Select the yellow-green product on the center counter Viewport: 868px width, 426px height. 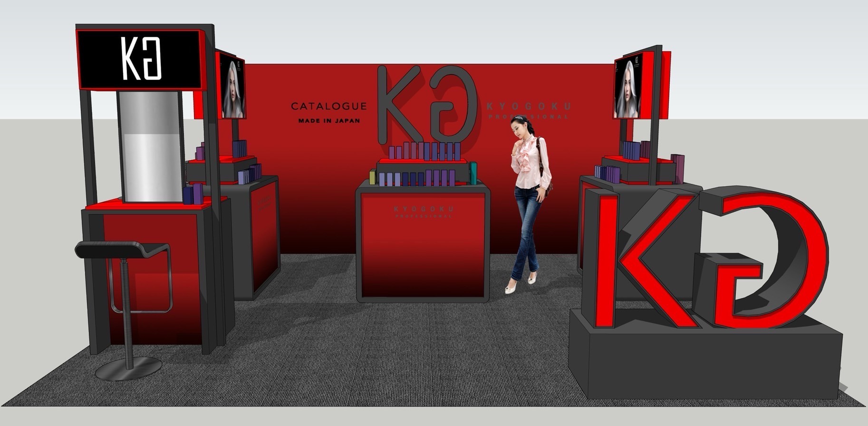(x=373, y=177)
